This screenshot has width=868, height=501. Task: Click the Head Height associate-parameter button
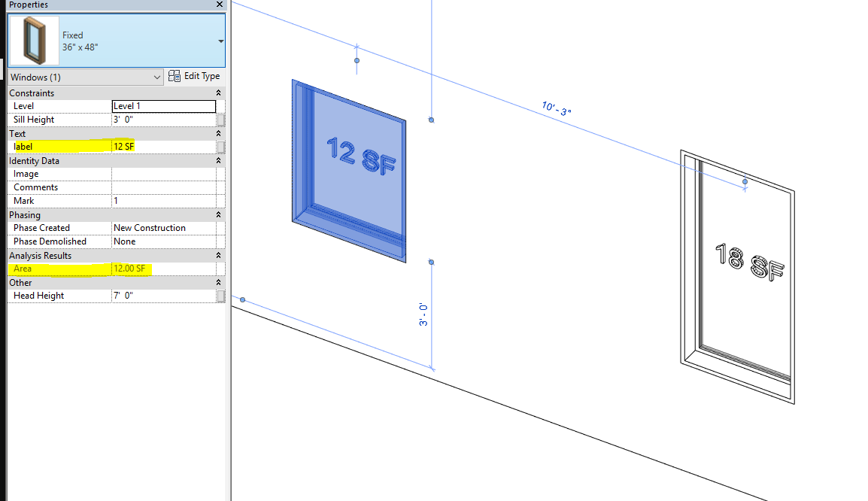click(x=221, y=296)
